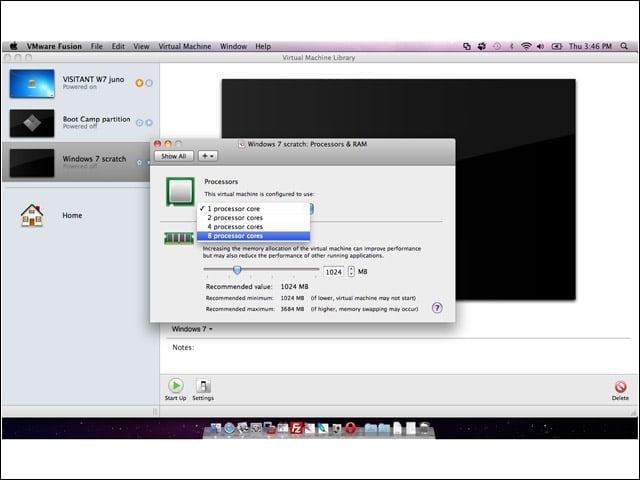The width and height of the screenshot is (640, 480).
Task: Click the VM preview black screen
Action: pyautogui.click(x=398, y=189)
